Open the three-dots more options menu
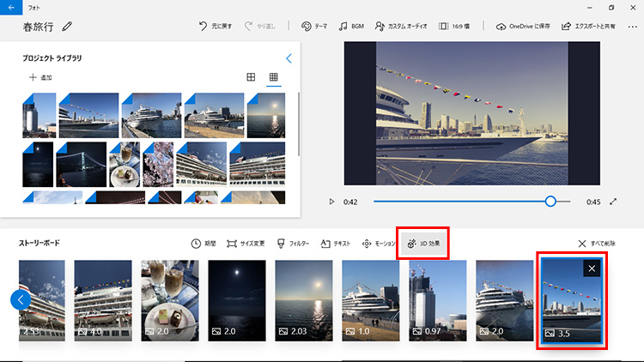 632,27
